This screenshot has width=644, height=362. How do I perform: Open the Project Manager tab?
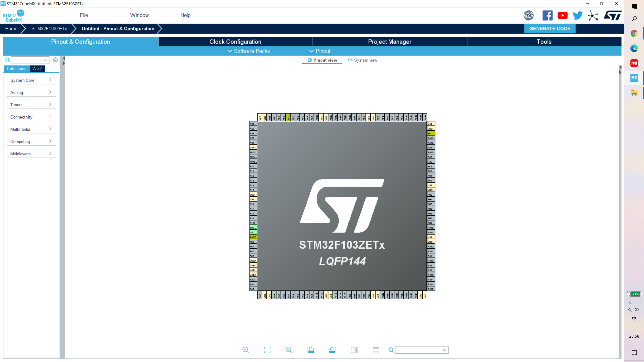[390, 42]
